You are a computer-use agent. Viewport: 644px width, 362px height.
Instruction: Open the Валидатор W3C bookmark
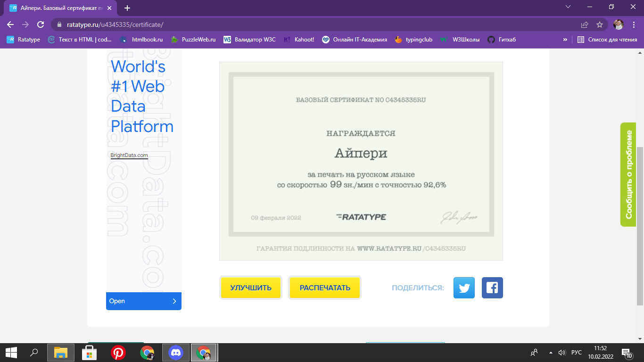click(249, 40)
